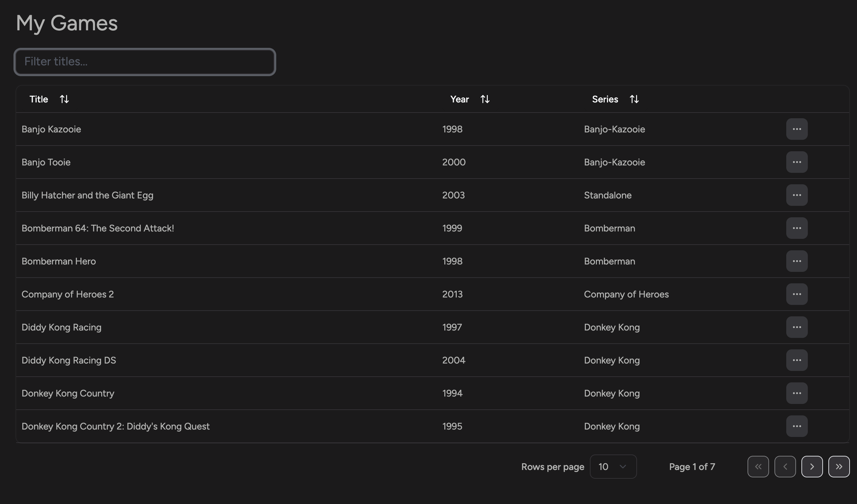Open actions menu for Bomberman Hero row

click(796, 261)
